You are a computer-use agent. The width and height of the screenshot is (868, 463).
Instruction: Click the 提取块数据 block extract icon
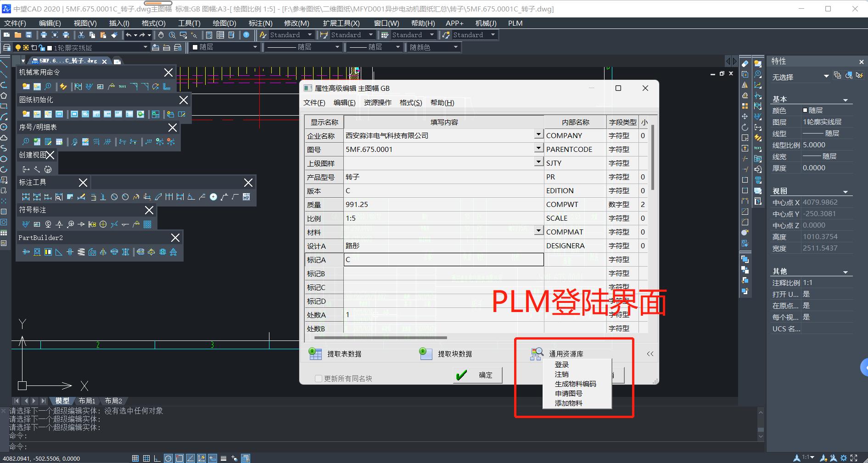tap(426, 354)
